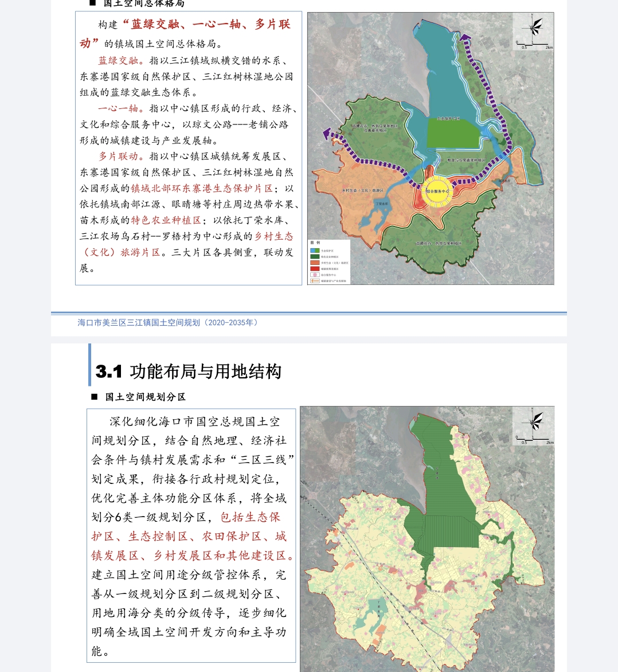Screen dimensions: 618x672
Task: Click the heading 3.1 功能布局与用地结构
Action: (x=189, y=372)
